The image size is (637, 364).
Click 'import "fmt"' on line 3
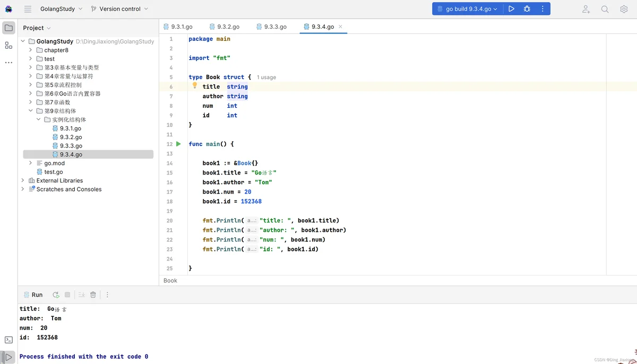click(209, 58)
